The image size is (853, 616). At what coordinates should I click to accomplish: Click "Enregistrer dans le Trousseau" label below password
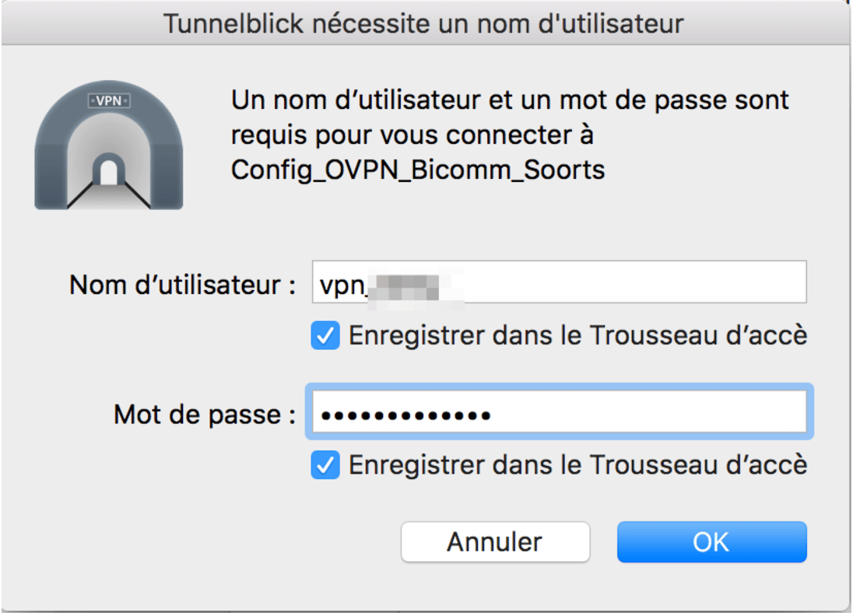[x=577, y=465]
